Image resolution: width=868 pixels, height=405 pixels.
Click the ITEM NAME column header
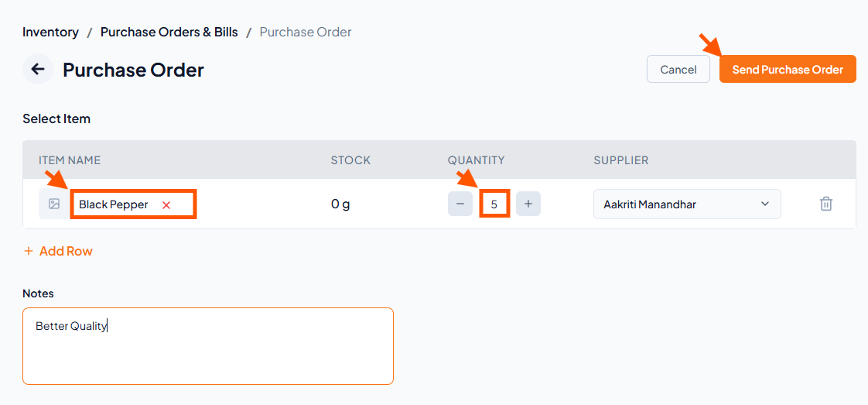click(70, 160)
